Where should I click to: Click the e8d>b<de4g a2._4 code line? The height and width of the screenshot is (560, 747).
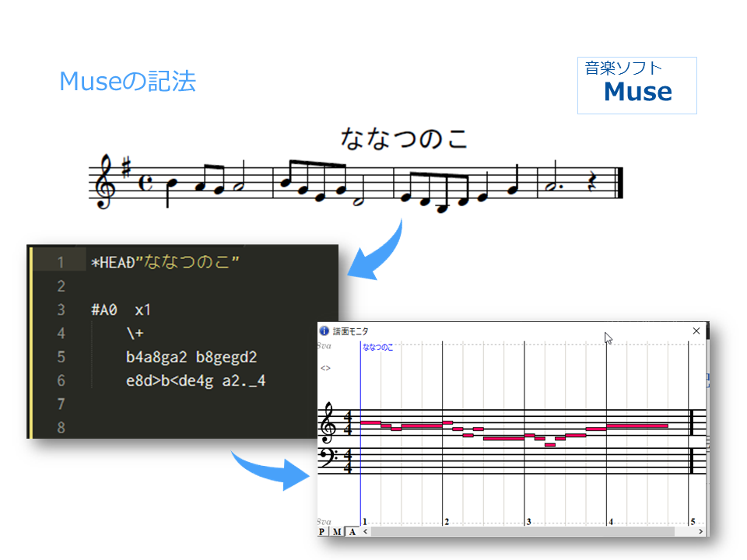click(195, 381)
